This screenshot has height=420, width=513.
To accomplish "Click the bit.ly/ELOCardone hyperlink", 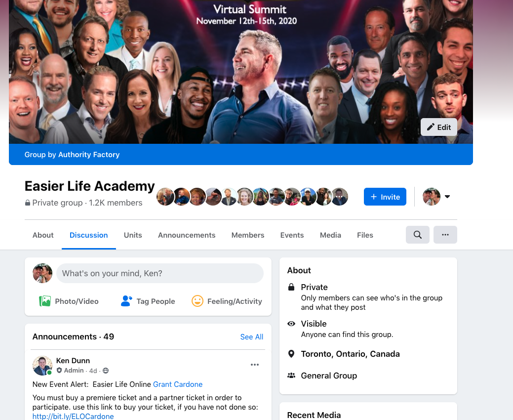I will 73,416.
